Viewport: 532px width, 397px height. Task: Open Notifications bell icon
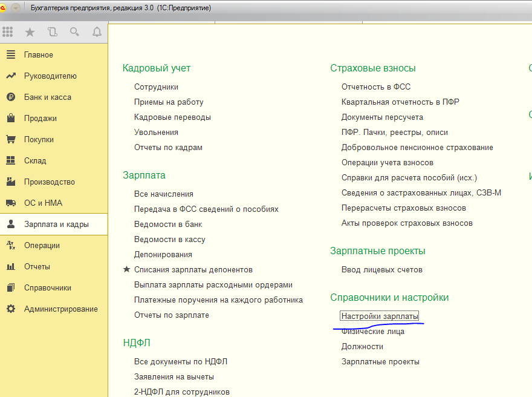97,32
